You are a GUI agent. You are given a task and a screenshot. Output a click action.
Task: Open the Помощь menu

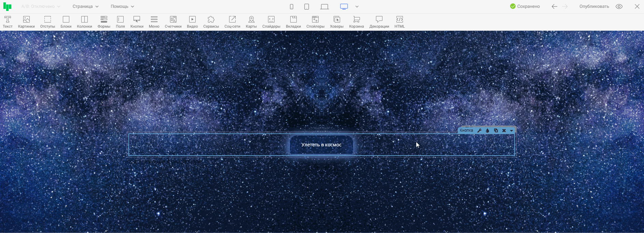coord(122,6)
